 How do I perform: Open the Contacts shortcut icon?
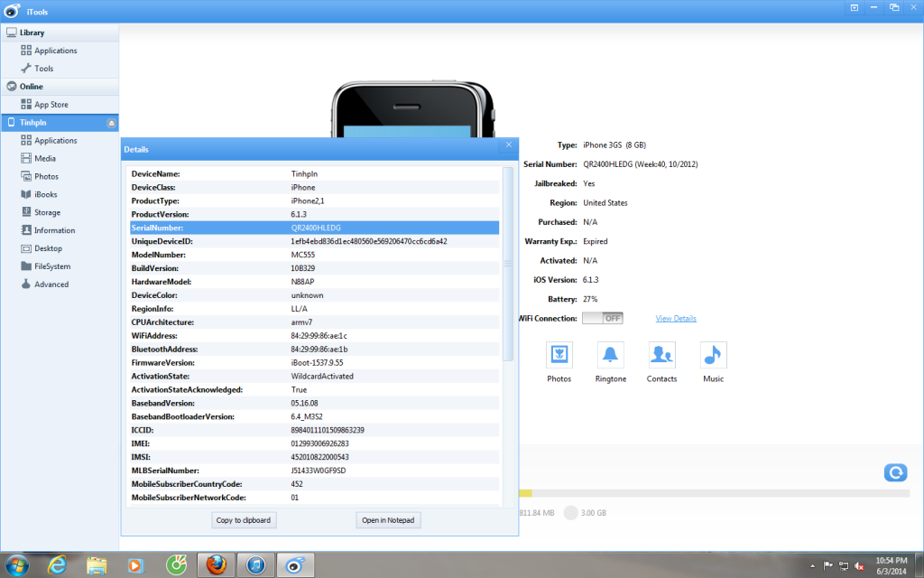661,356
